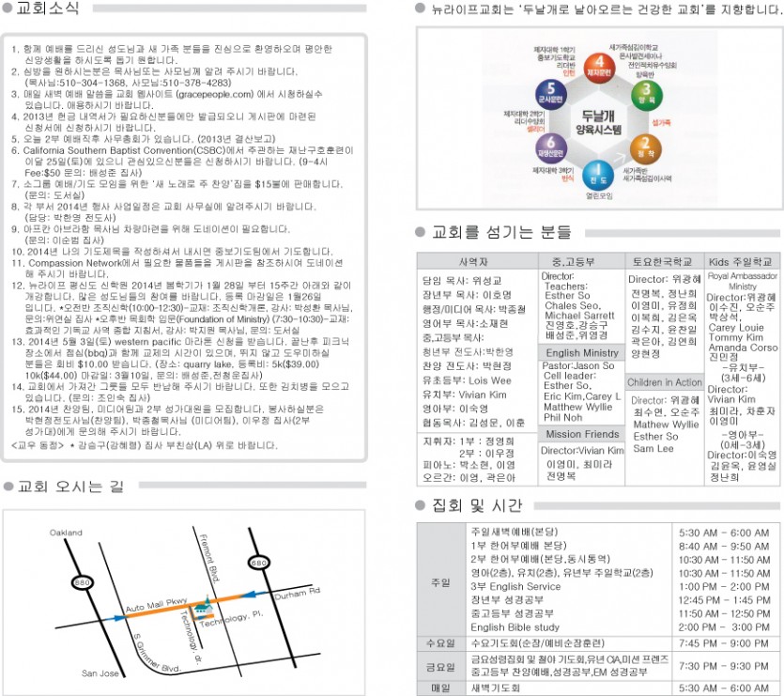This screenshot has height=696, width=784.
Task: Click the red circle number 4 제자훈련
Action: coord(599,67)
